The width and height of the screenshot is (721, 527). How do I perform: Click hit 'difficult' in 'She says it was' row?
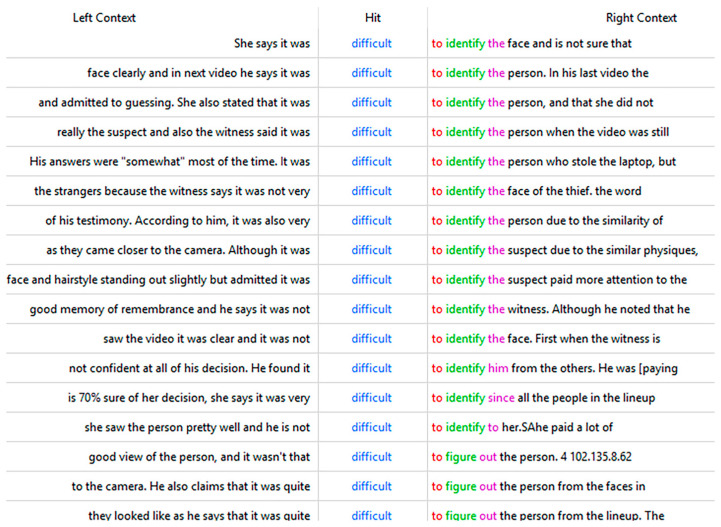tap(372, 44)
